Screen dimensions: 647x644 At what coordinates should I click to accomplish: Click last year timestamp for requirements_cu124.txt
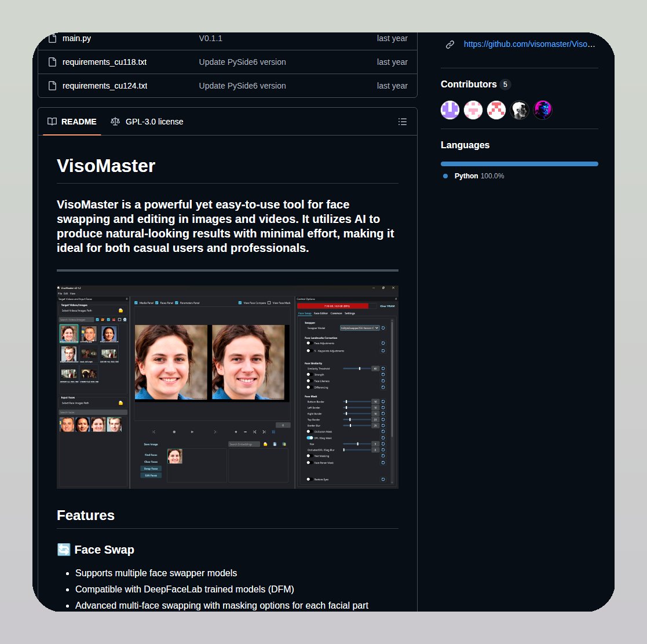[x=392, y=86]
